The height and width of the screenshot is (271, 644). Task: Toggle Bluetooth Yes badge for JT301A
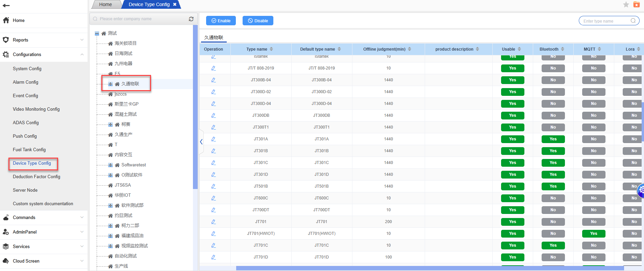(x=553, y=139)
